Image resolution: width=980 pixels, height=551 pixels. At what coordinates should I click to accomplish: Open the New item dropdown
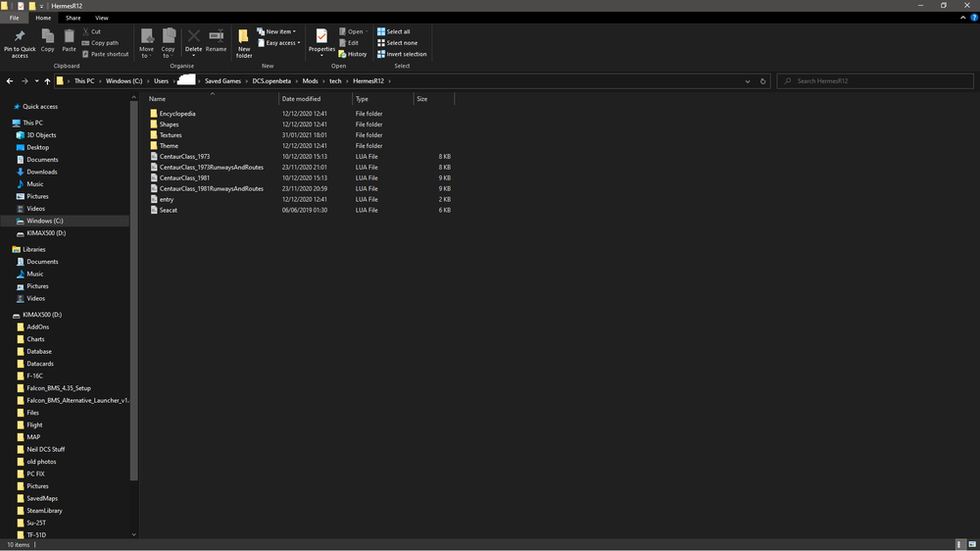(276, 31)
